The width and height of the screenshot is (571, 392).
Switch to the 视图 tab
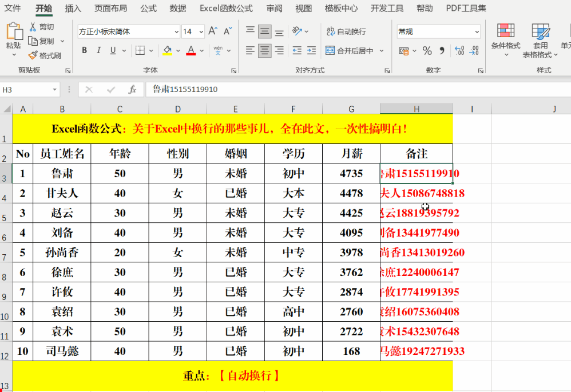pyautogui.click(x=303, y=8)
